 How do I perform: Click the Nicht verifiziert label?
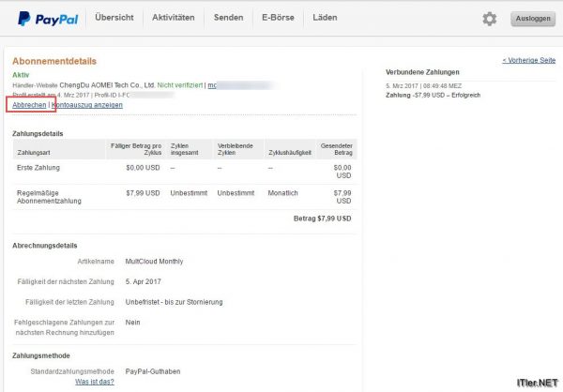180,85
